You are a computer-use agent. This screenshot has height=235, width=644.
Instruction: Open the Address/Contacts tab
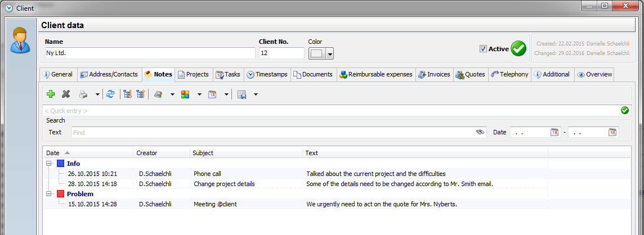110,74
